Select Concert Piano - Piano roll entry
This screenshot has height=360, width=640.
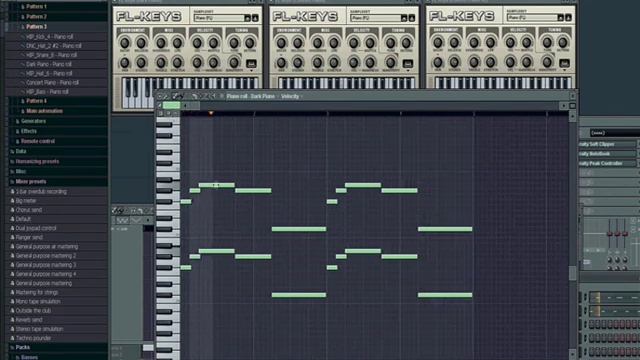[x=52, y=82]
